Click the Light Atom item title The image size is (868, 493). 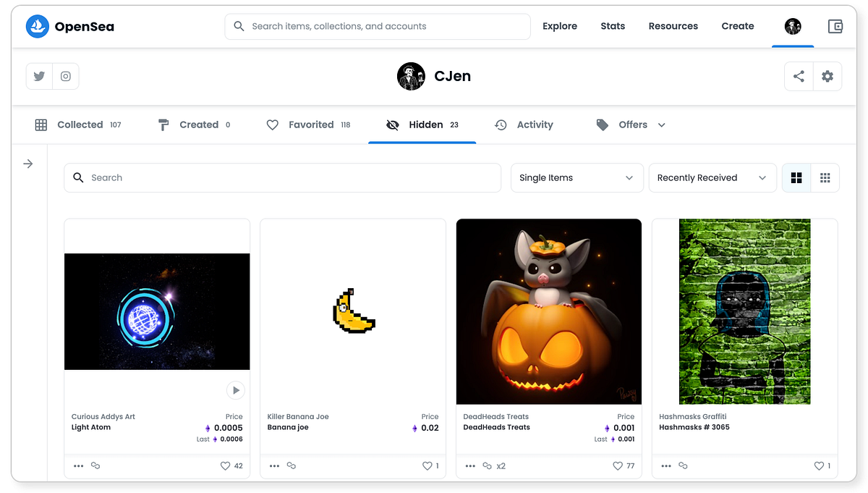point(91,428)
